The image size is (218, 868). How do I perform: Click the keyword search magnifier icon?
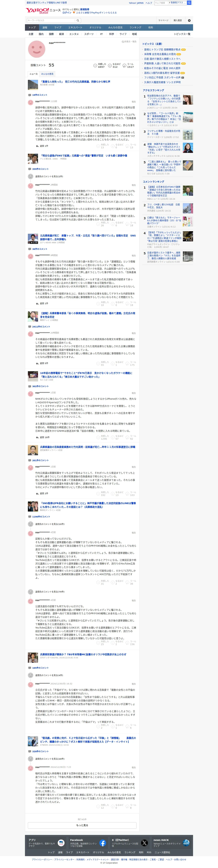[78, 21]
